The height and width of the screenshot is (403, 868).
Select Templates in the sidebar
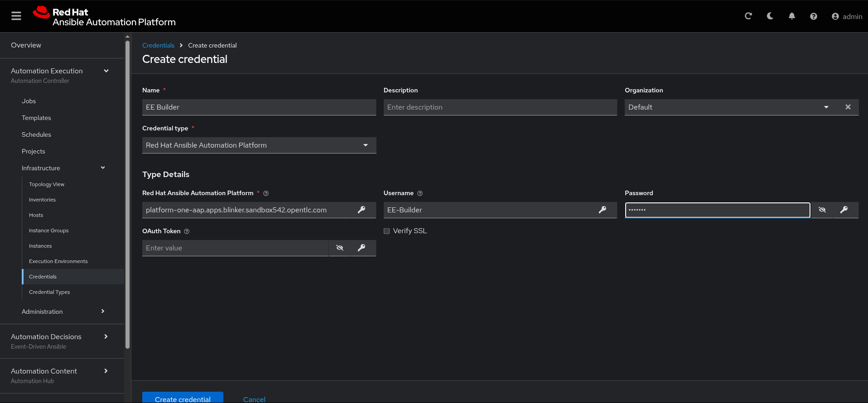pos(36,118)
